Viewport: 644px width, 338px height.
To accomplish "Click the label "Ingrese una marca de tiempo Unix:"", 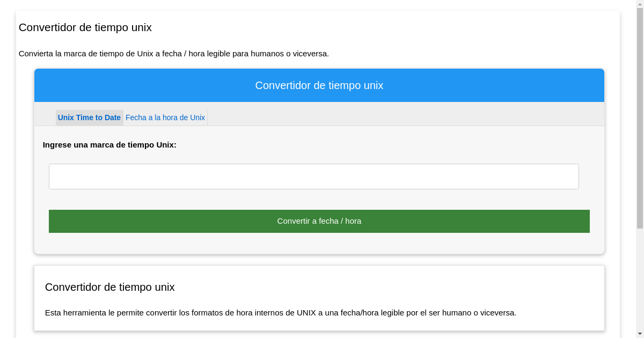I will point(110,145).
